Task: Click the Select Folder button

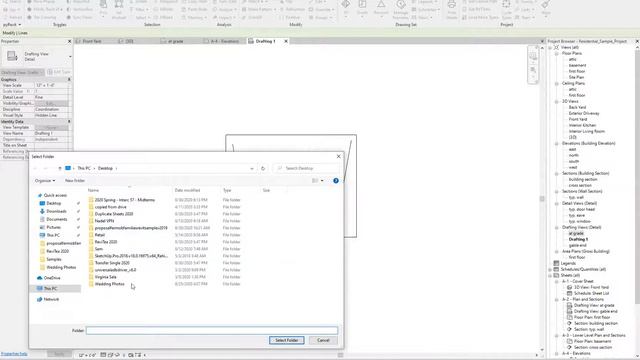Action: point(287,340)
